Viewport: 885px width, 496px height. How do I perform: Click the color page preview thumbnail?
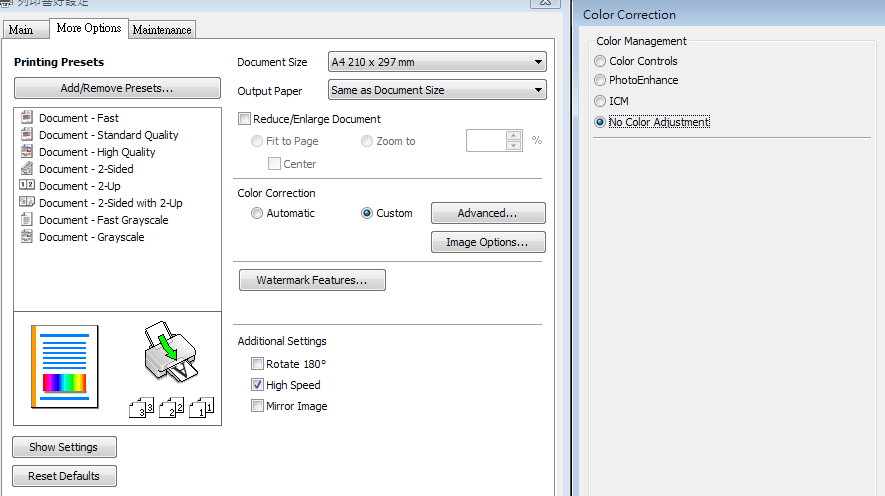65,365
